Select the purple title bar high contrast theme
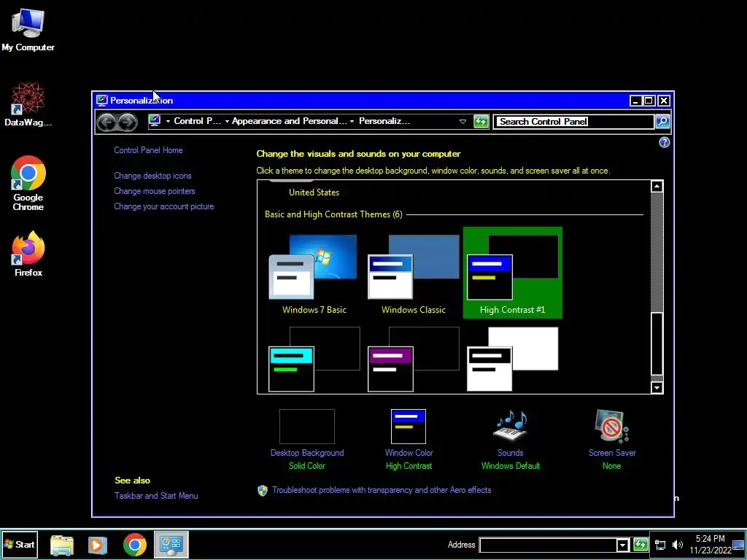Viewport: 747px width, 560px height. (x=413, y=359)
